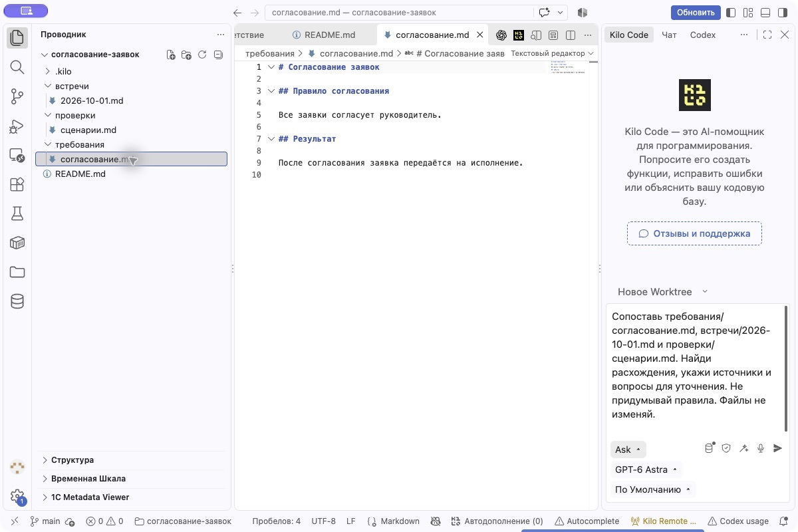
Task: Switch to the Чат panel tab
Action: 669,35
